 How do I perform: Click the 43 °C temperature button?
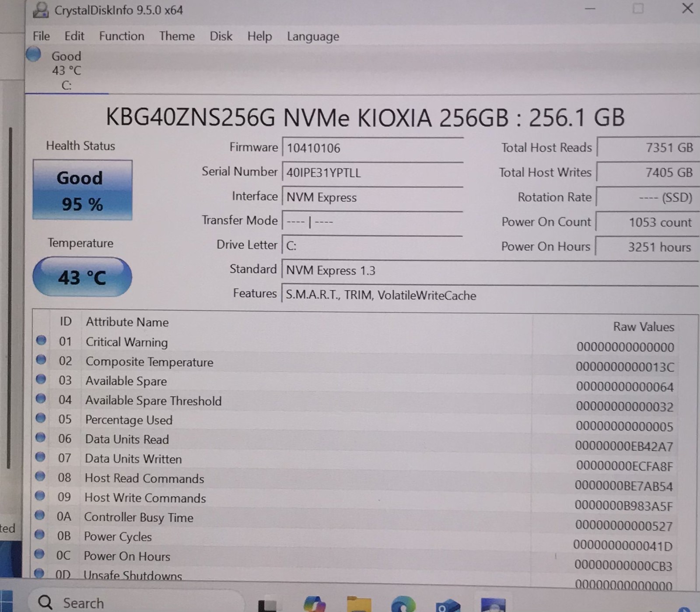coord(82,277)
